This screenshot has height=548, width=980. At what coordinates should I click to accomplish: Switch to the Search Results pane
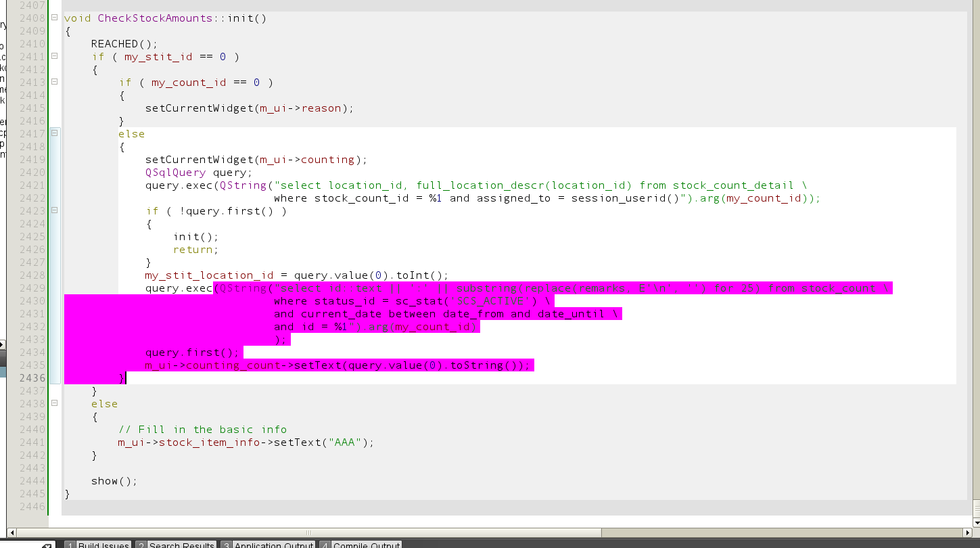(x=175, y=545)
